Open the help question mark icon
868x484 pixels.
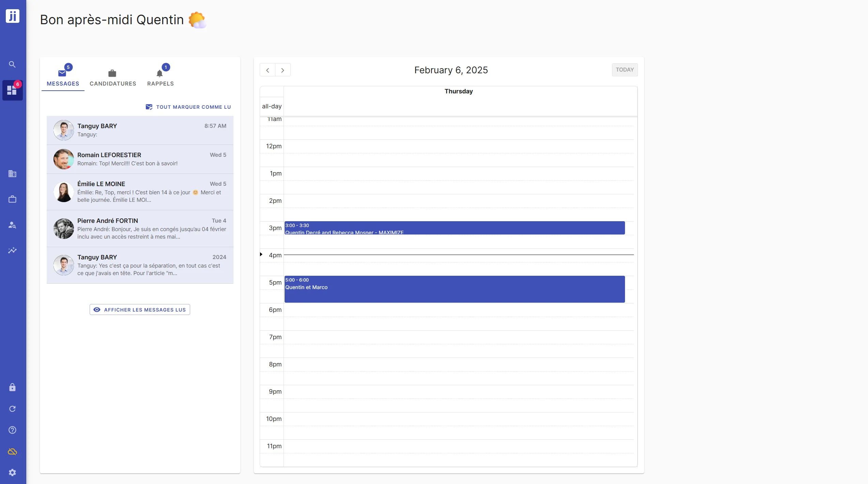[12, 430]
